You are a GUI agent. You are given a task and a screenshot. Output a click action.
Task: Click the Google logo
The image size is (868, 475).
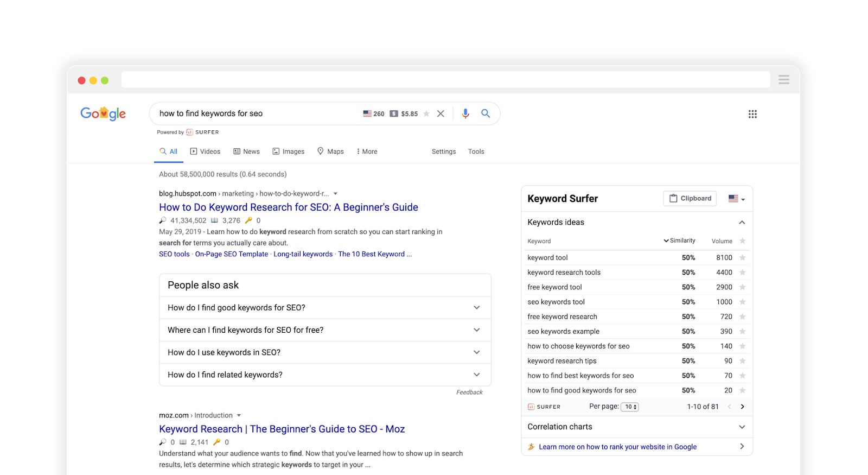(103, 113)
